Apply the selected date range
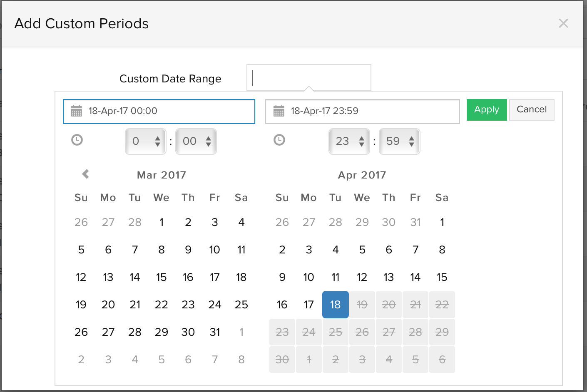 tap(486, 109)
